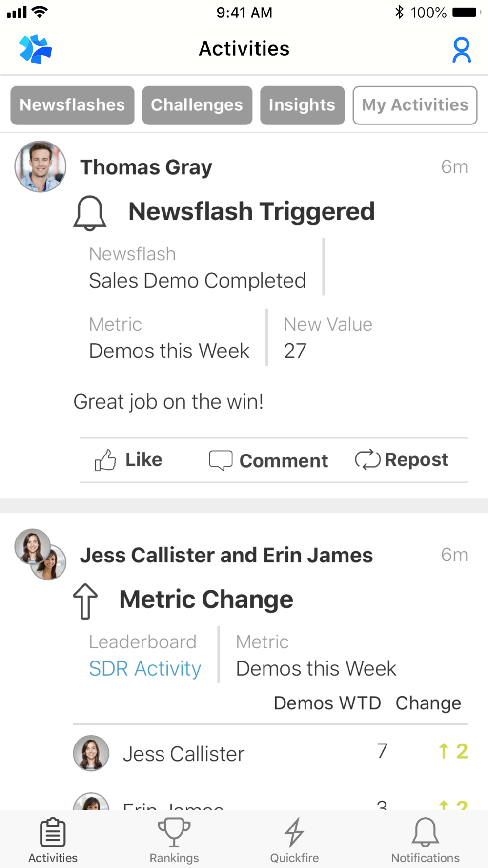
Task: Tap the app logo icon
Action: click(35, 49)
